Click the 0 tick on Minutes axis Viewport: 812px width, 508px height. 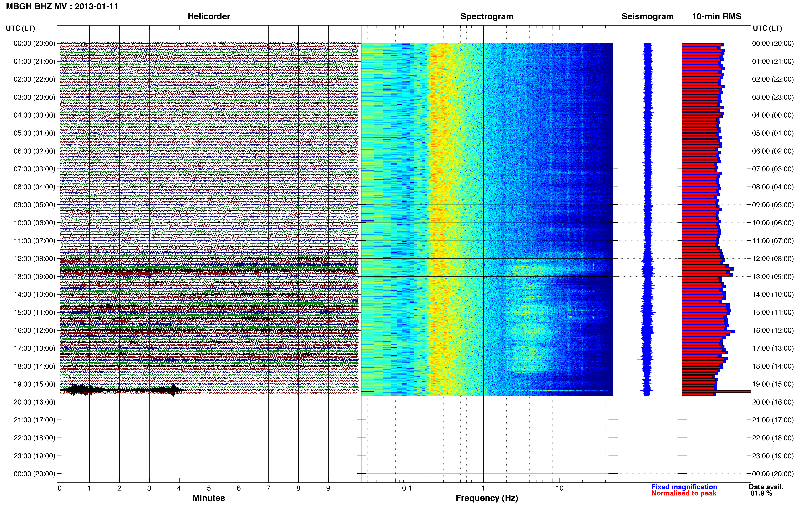point(59,488)
